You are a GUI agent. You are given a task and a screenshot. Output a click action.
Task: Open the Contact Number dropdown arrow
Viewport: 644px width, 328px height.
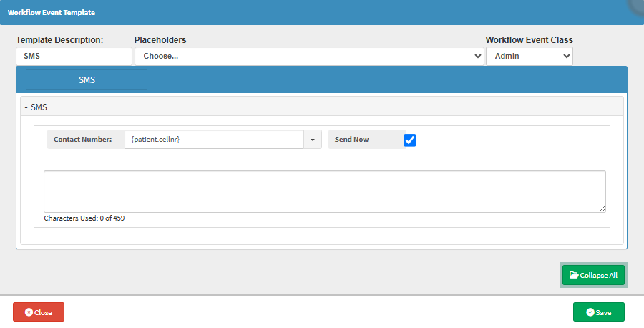[x=313, y=140]
